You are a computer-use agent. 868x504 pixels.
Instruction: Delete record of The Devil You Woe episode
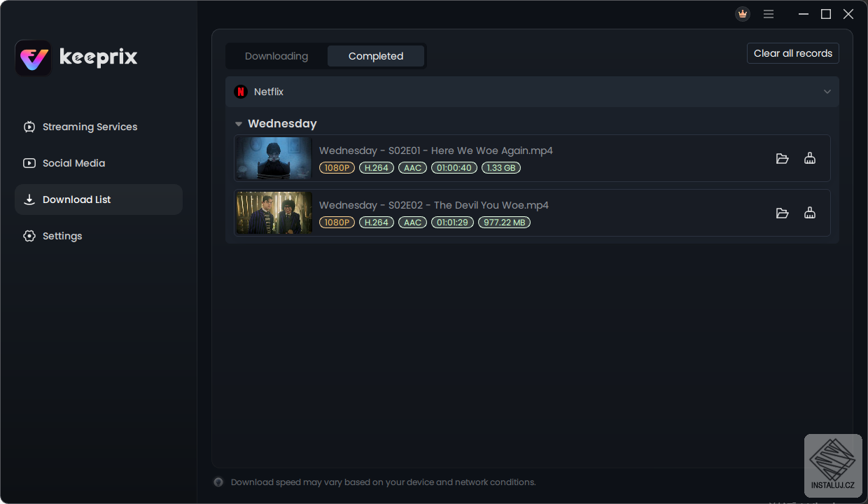[x=810, y=213]
